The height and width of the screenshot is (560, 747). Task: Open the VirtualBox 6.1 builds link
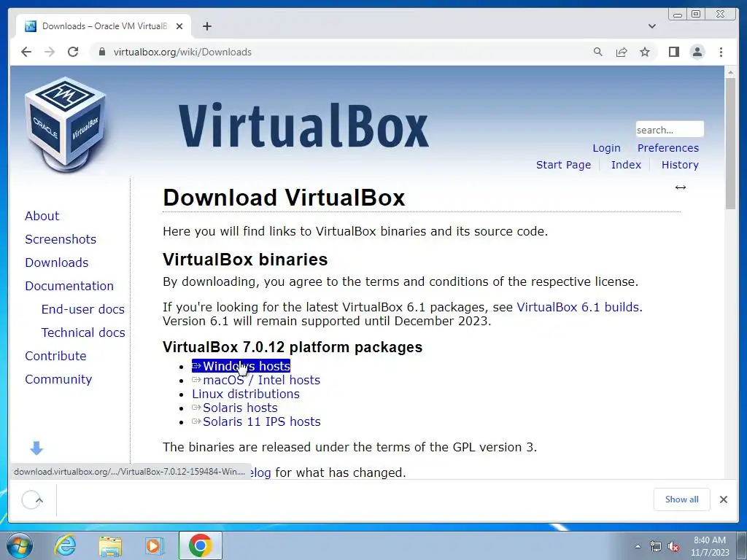[578, 307]
